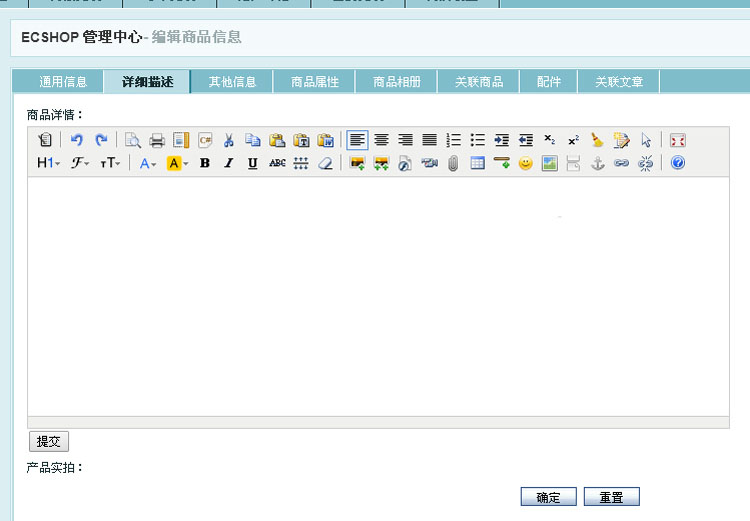Clean HTML code with broom icon
750x521 pixels.
(597, 140)
